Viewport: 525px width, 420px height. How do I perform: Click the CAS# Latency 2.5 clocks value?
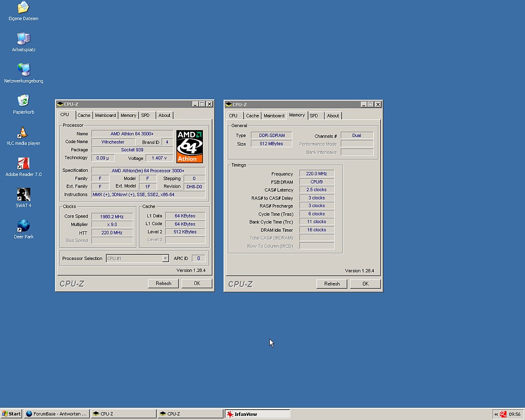click(x=316, y=190)
